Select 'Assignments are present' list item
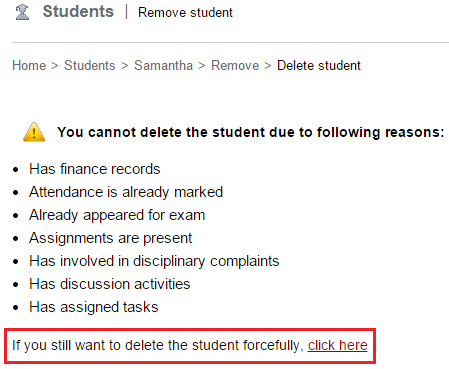Image resolution: width=449 pixels, height=369 pixels. tap(111, 238)
